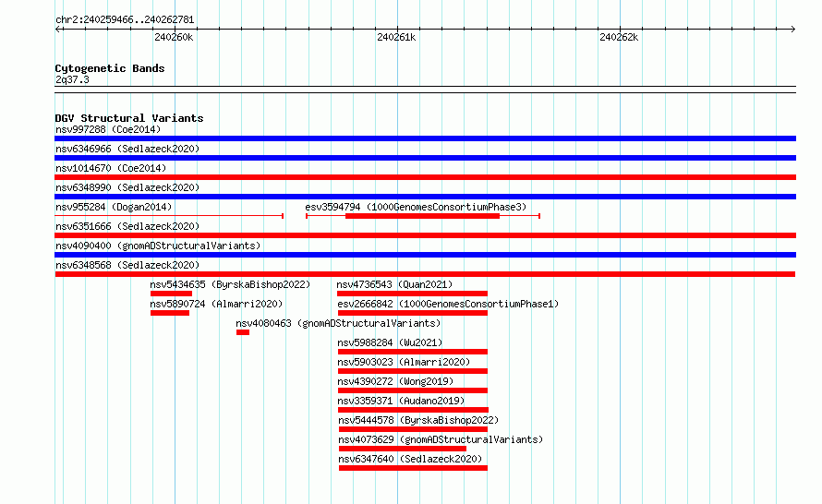
Task: Click the nsv997288 (Coe2014) variant label
Action: click(x=108, y=129)
